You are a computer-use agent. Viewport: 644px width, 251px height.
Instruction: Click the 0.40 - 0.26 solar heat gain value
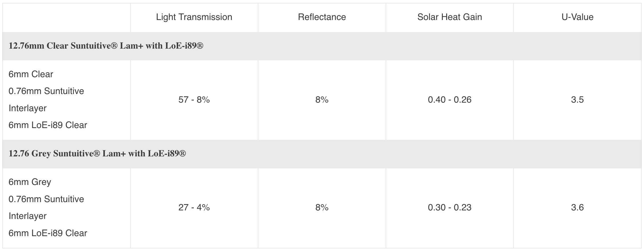[x=450, y=100]
